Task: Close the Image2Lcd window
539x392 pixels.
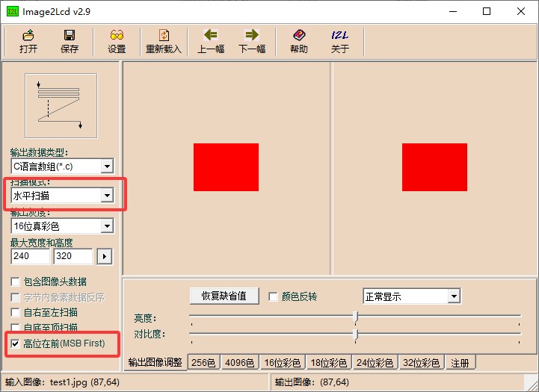Action: (x=521, y=11)
